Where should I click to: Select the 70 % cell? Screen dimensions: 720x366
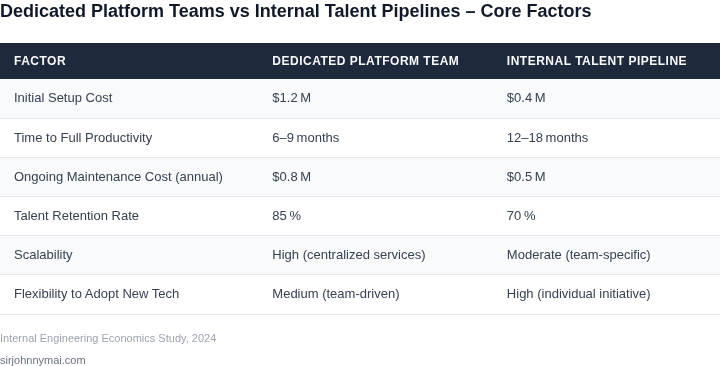(x=521, y=216)
